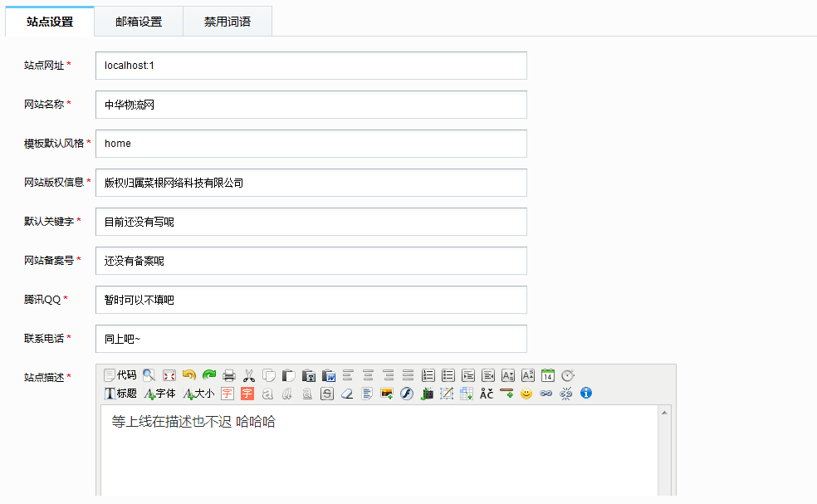This screenshot has height=504, width=817.
Task: Click the undo icon in editor toolbar
Action: (188, 375)
